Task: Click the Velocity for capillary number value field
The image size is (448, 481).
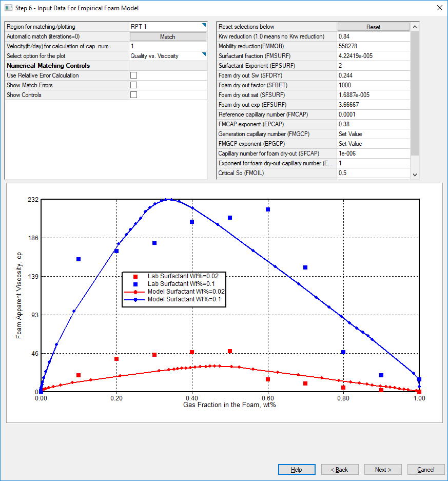Action: point(167,46)
